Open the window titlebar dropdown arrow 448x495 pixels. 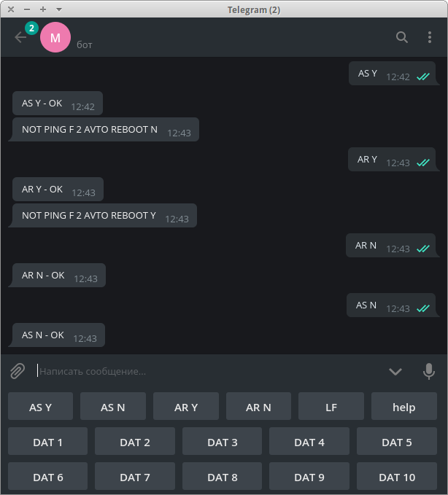tap(59, 9)
